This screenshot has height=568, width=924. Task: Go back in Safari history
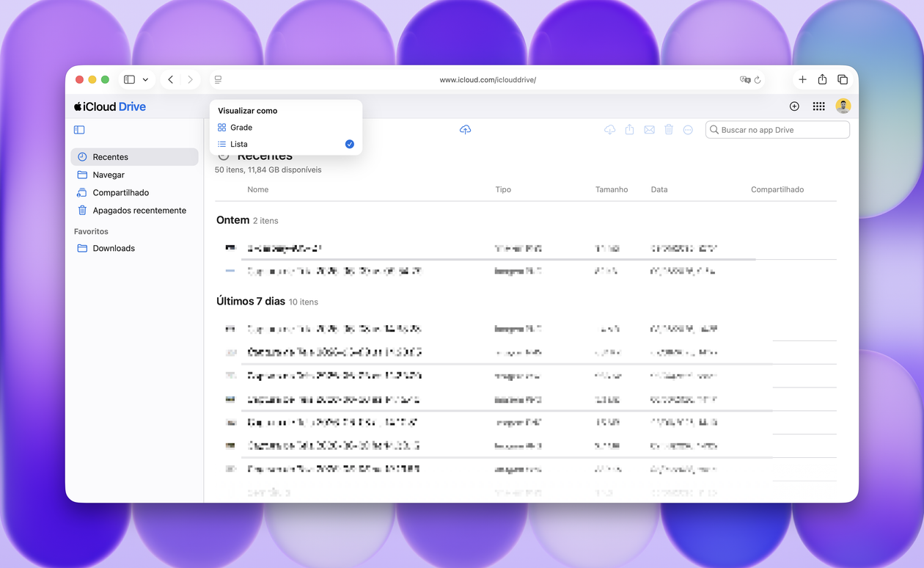pos(170,79)
